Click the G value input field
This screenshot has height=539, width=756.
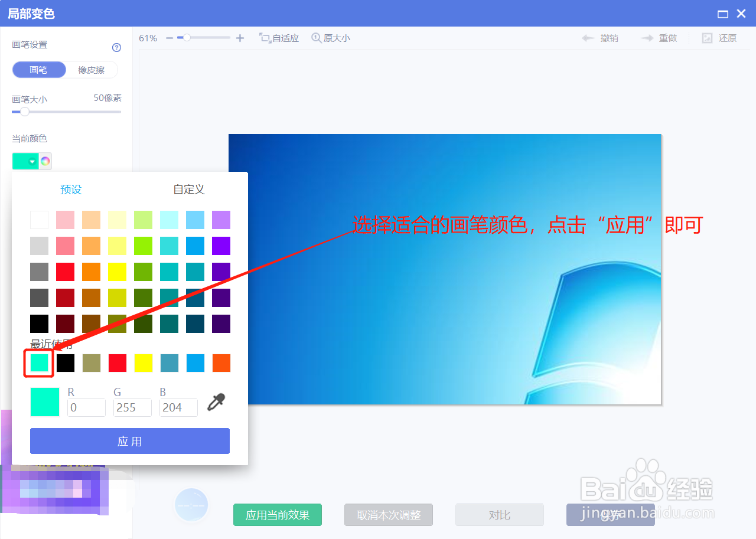[132, 407]
